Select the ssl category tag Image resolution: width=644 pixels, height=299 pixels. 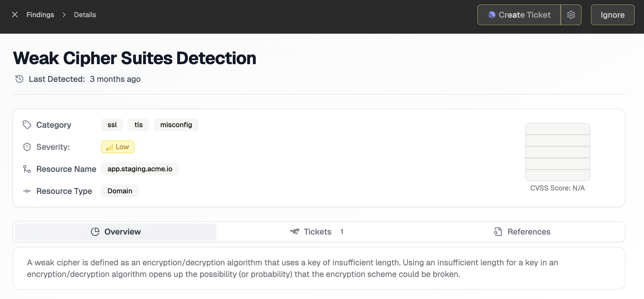coord(112,125)
